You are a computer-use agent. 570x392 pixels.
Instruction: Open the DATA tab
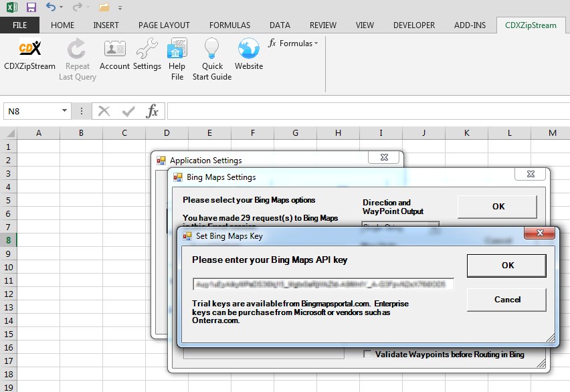(280, 25)
